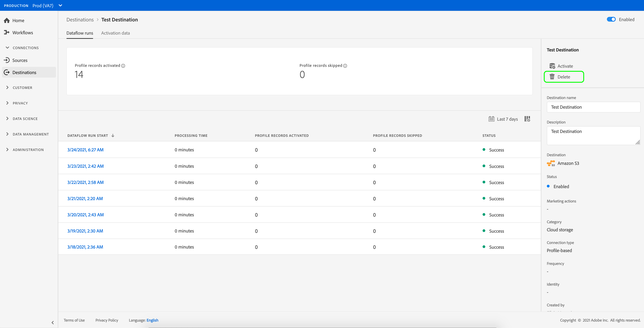Open column settings icon in table toolbar
This screenshot has width=644, height=328.
pos(527,119)
